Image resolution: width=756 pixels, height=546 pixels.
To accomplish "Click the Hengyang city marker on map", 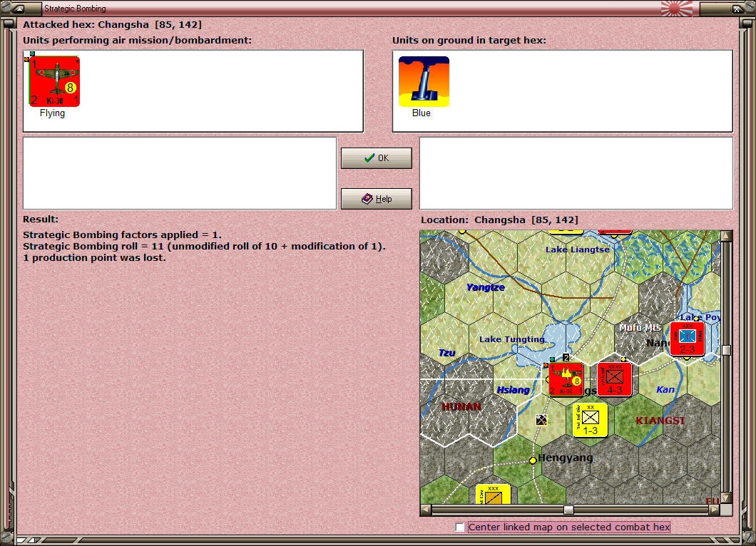I will (533, 460).
